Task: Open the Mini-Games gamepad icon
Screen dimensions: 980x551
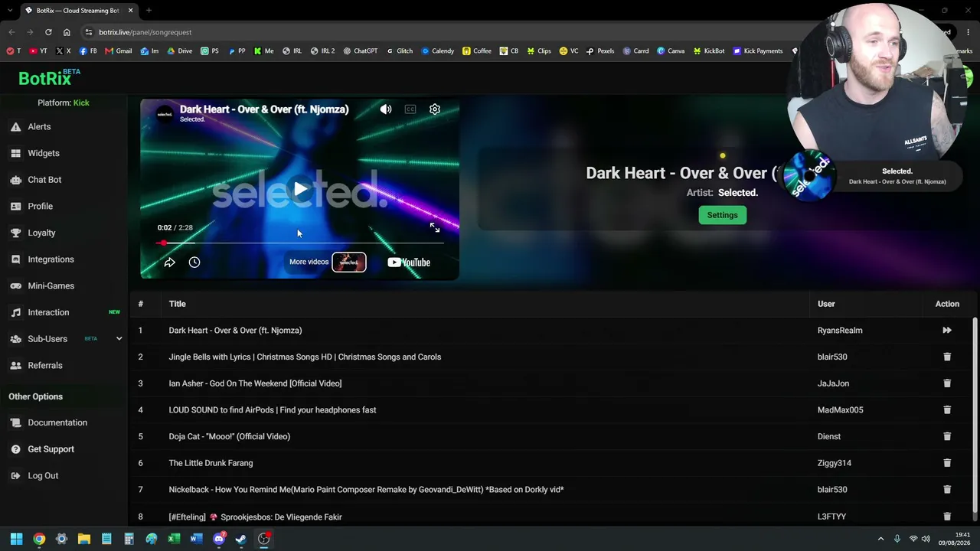Action: [x=15, y=286]
